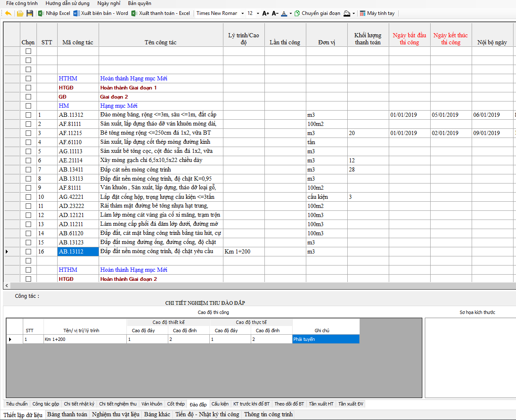Open Bảng khác main tab

coord(157,414)
